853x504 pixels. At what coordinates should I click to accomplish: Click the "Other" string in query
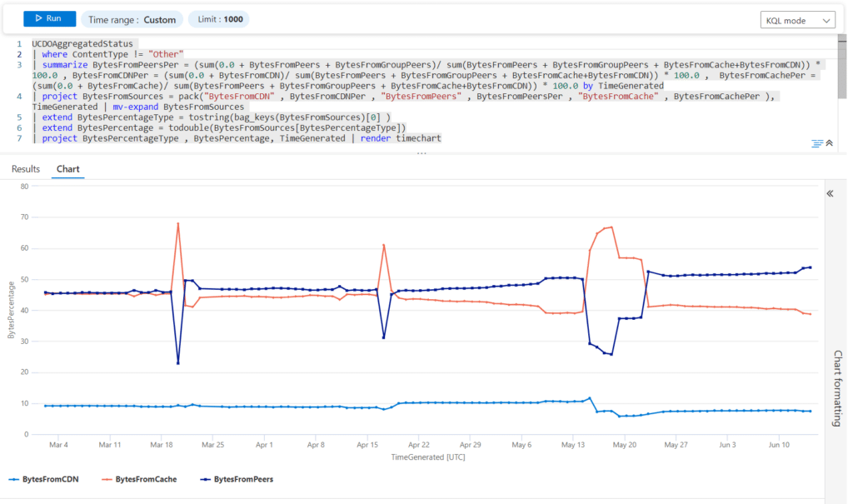coord(166,54)
